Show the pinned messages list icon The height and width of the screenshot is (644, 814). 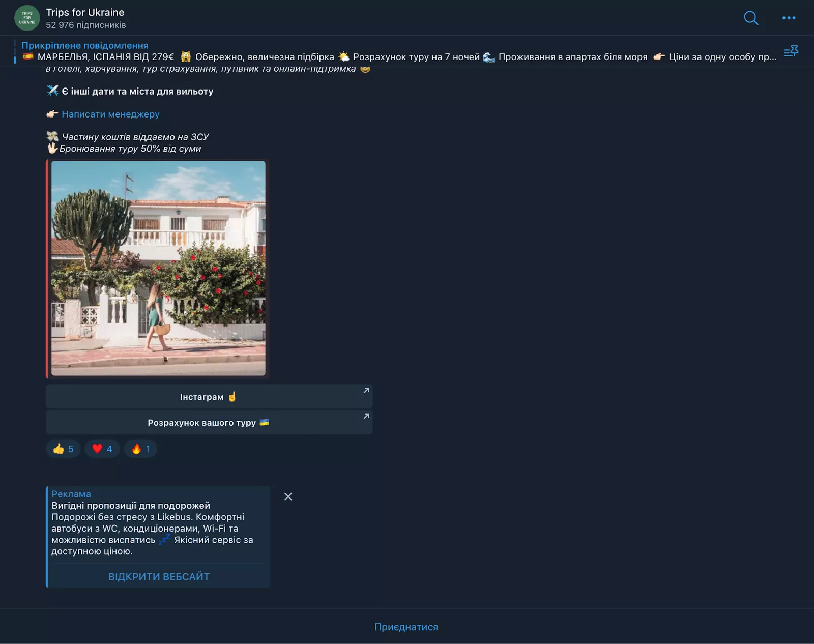pyautogui.click(x=791, y=51)
